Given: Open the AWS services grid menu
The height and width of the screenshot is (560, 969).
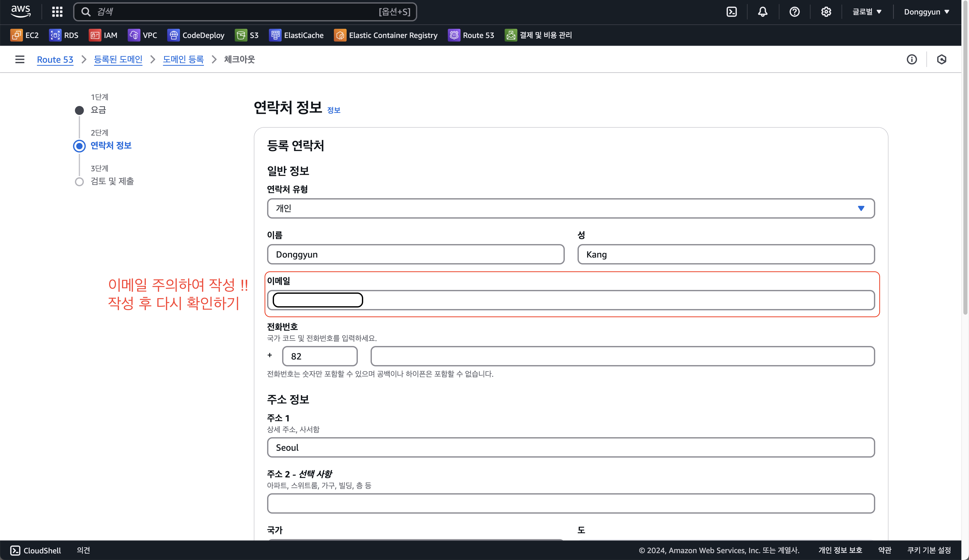Looking at the screenshot, I should coord(57,12).
